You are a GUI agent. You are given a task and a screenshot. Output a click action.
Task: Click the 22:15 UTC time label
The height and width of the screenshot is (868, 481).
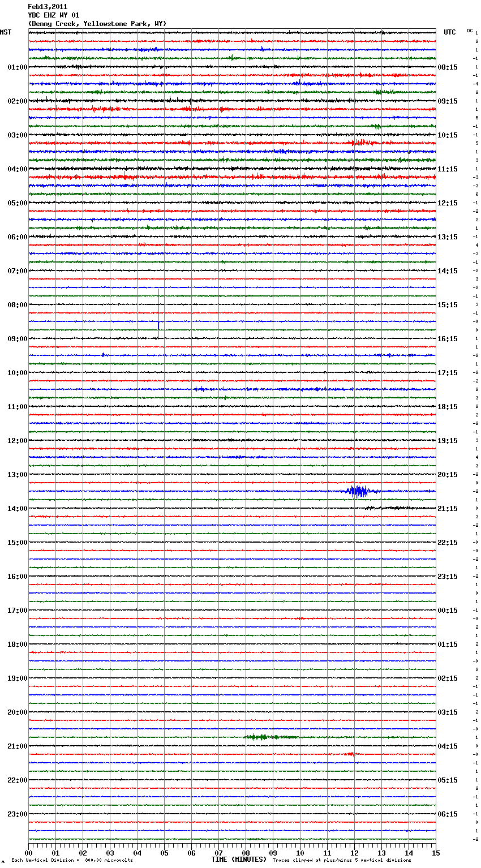(448, 543)
